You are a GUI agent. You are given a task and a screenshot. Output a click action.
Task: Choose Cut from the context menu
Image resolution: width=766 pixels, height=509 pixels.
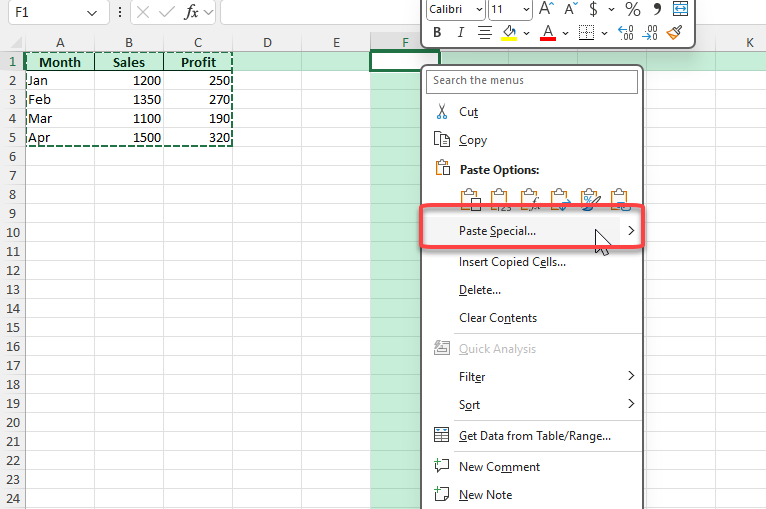(x=532, y=112)
